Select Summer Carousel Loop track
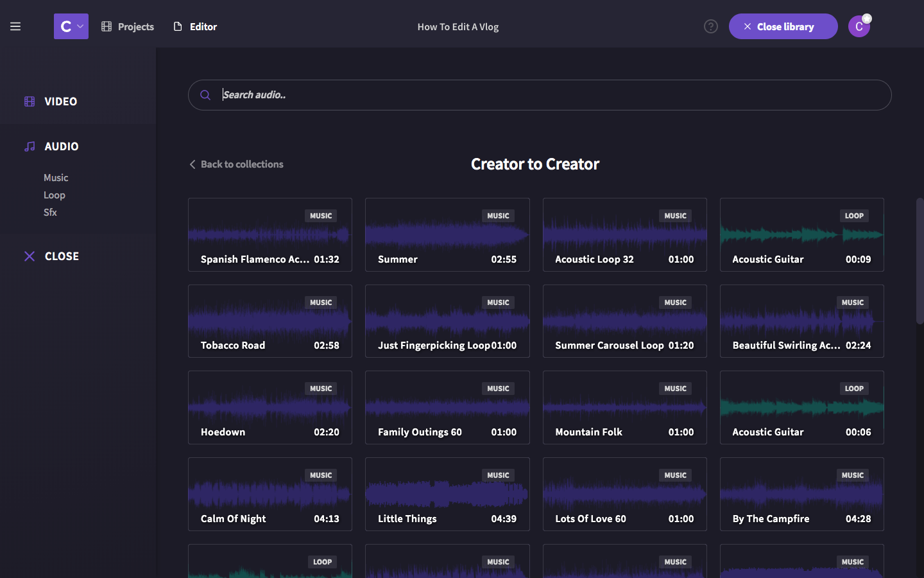The height and width of the screenshot is (578, 924). coord(625,321)
